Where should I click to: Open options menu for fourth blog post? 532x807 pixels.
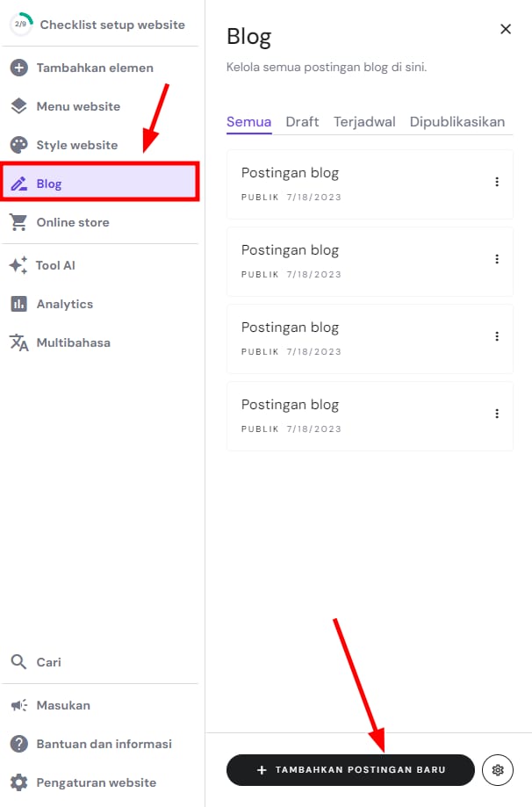tap(497, 414)
